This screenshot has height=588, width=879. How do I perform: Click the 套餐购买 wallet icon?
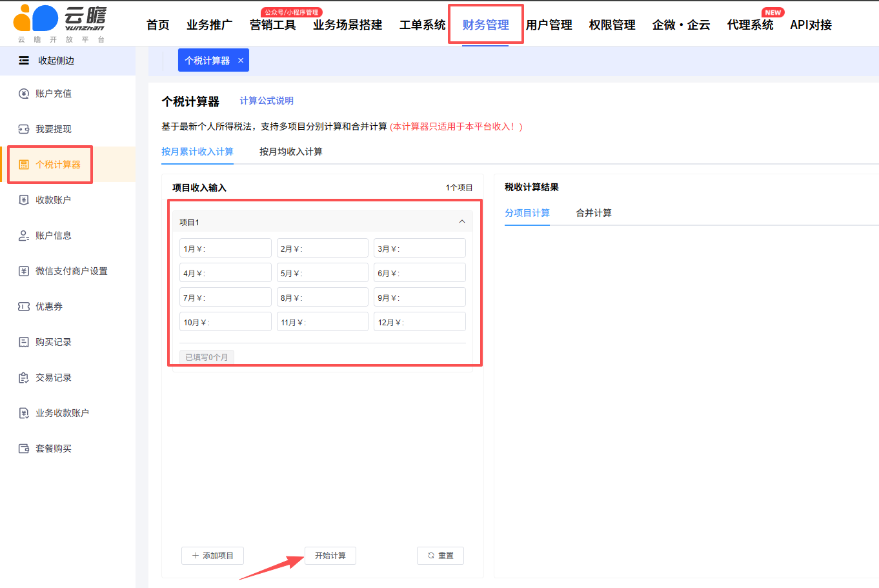(x=24, y=449)
